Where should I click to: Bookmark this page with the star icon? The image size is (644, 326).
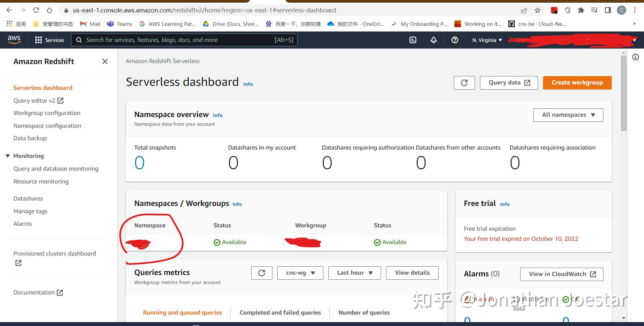[537, 10]
